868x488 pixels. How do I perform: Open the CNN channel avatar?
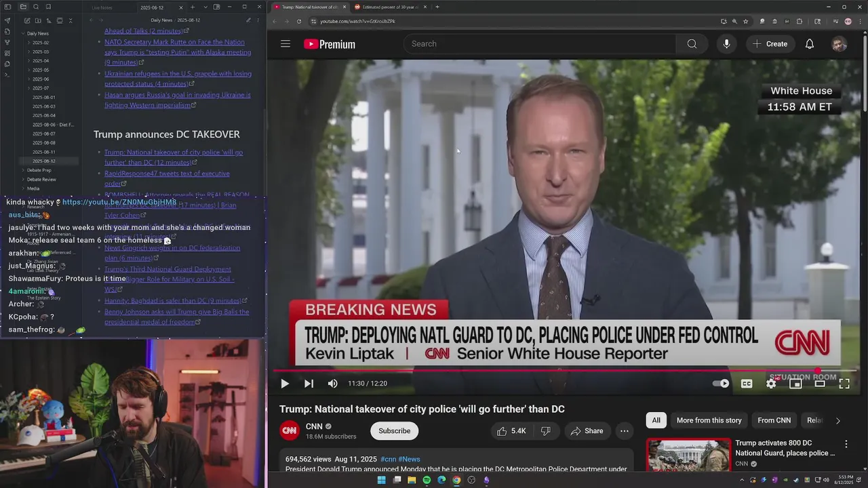(x=290, y=430)
